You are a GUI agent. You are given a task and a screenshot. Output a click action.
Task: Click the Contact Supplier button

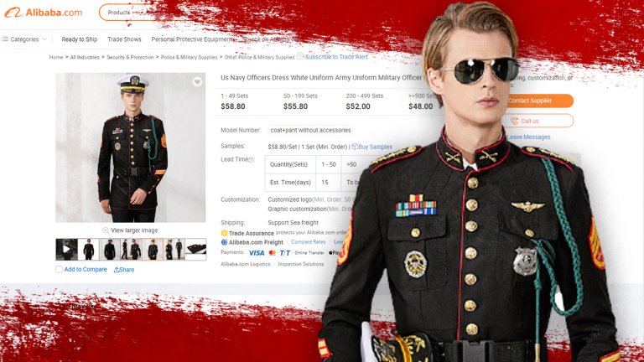pyautogui.click(x=539, y=101)
